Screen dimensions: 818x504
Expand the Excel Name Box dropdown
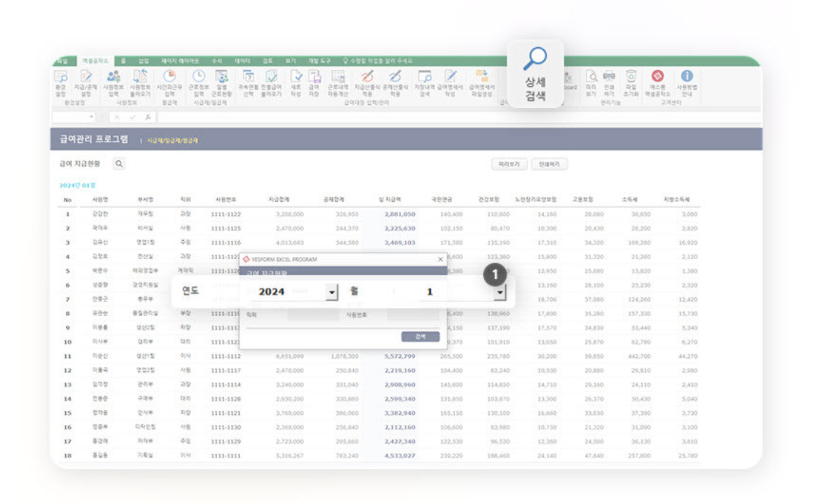91,117
